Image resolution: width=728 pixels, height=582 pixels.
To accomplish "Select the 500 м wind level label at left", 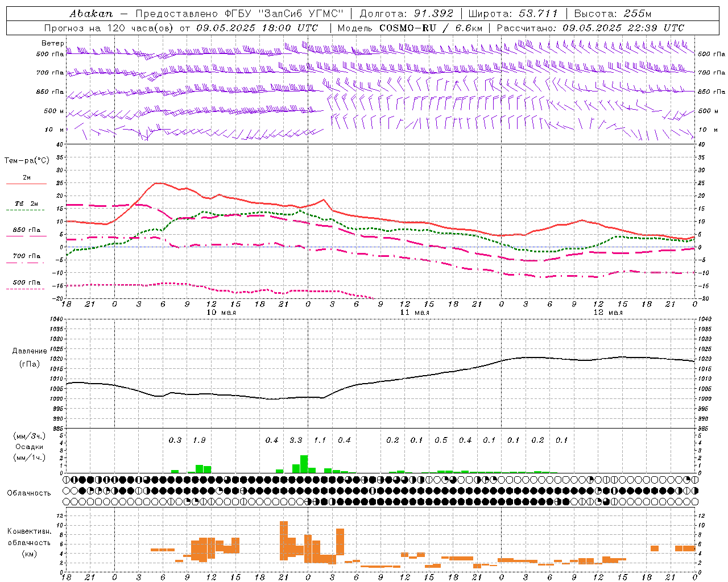I will pyautogui.click(x=54, y=111).
